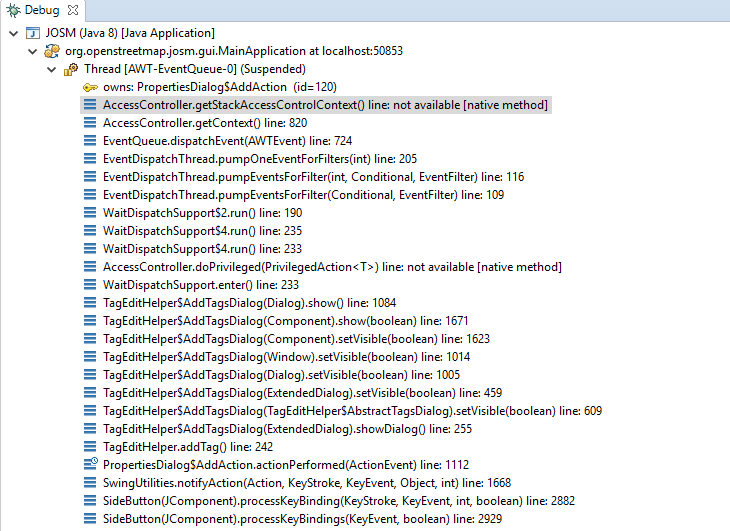The width and height of the screenshot is (730, 531).
Task: Select AbstractTagsDialog).setVisible(boolean) line: 609 frame
Action: point(352,411)
